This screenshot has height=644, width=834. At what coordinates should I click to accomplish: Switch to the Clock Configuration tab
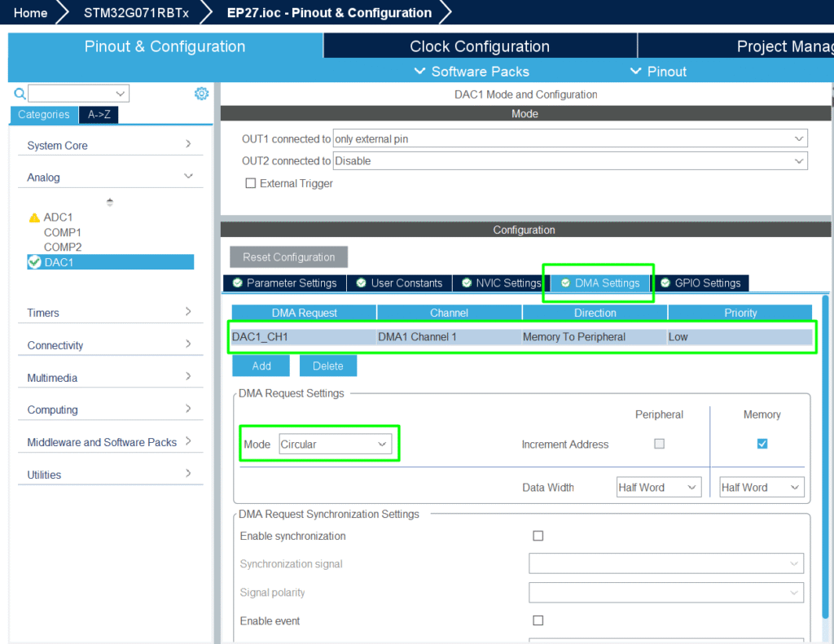click(x=480, y=46)
